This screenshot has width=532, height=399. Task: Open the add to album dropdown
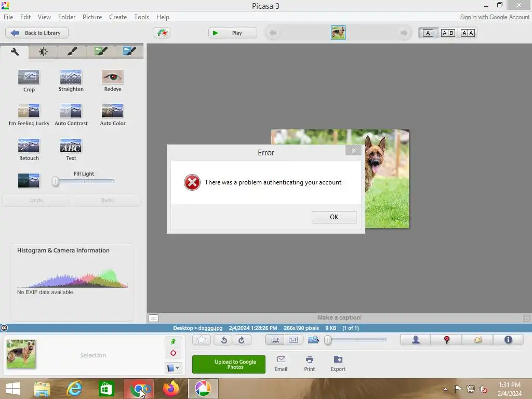(173, 368)
